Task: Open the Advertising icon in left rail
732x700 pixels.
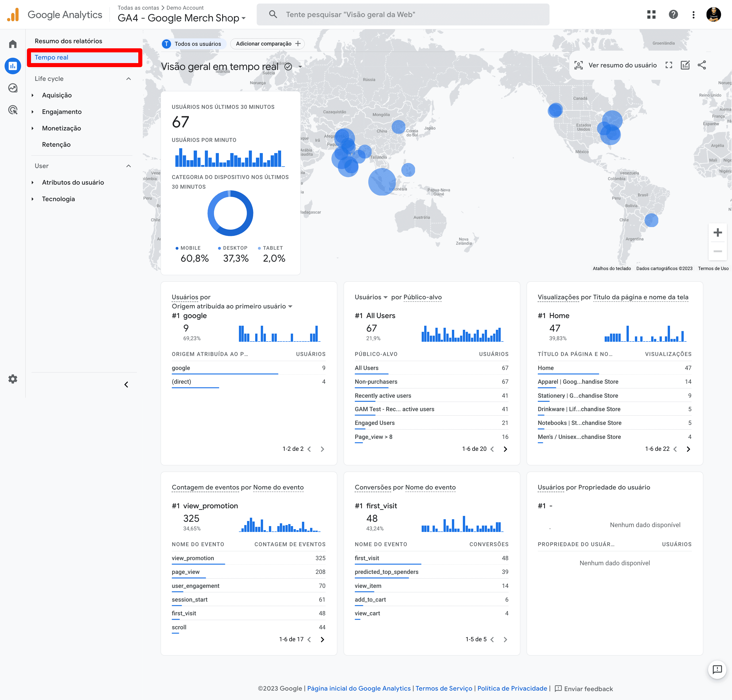Action: [13, 110]
